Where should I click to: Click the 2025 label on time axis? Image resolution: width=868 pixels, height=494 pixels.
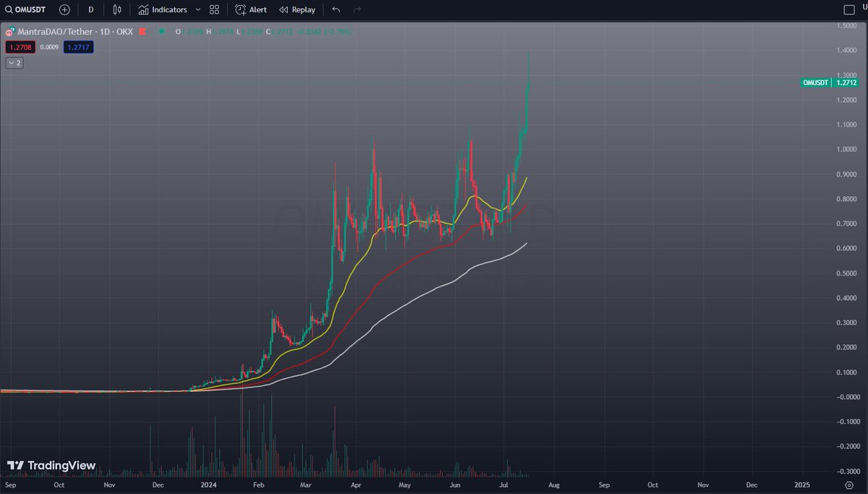(x=801, y=485)
